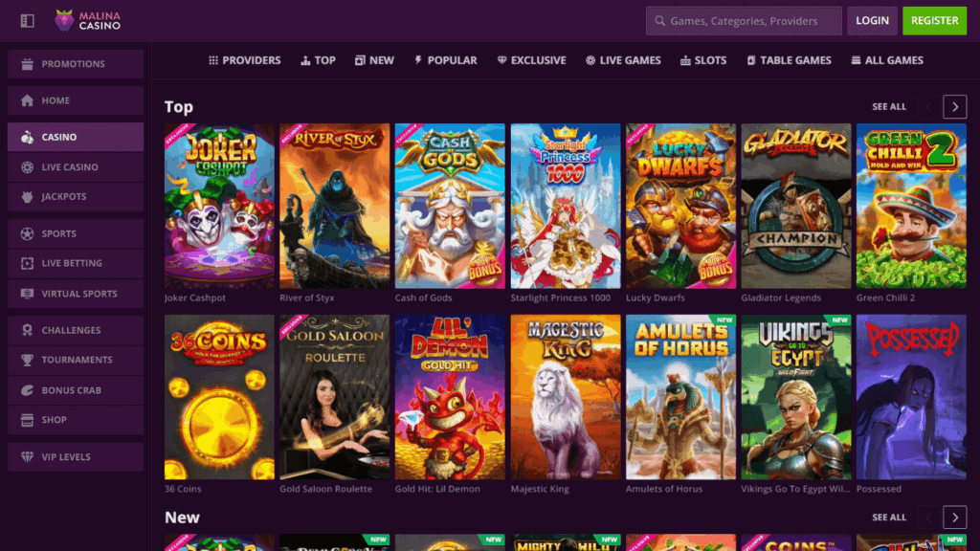Open the Jackpots sidebar icon
Screen dimensions: 980x551
pos(27,197)
